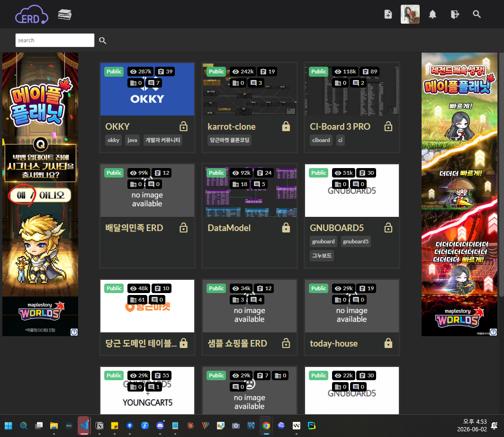The image size is (504, 437).
Task: Select the gnuboard5 tag
Action: pyautogui.click(x=356, y=241)
